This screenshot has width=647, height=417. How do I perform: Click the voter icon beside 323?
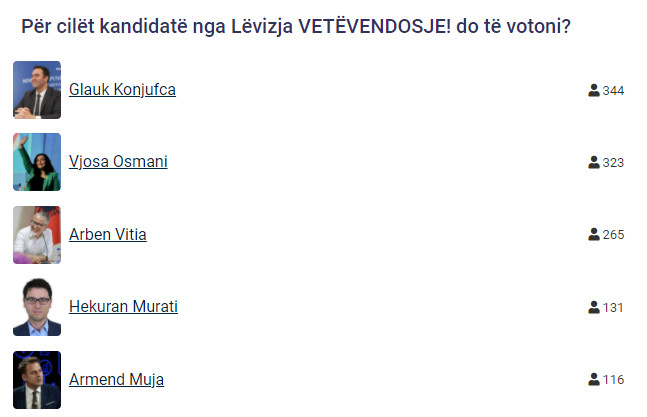[x=594, y=163]
